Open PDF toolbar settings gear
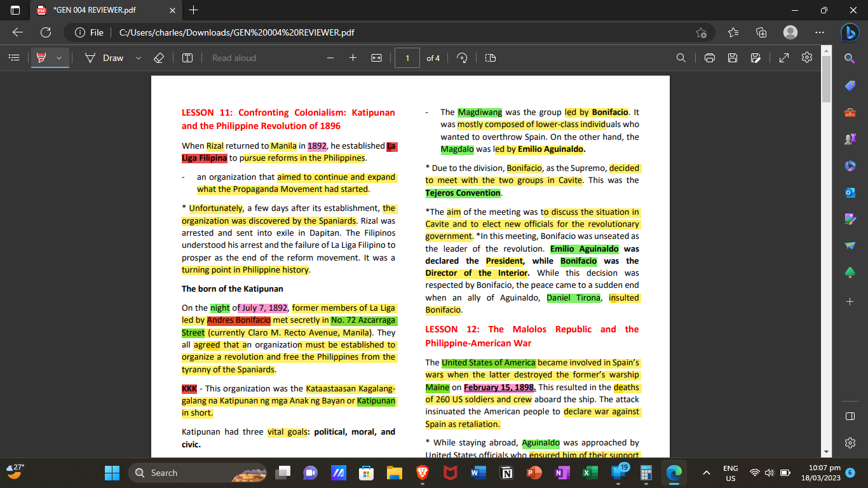868x488 pixels. click(807, 58)
